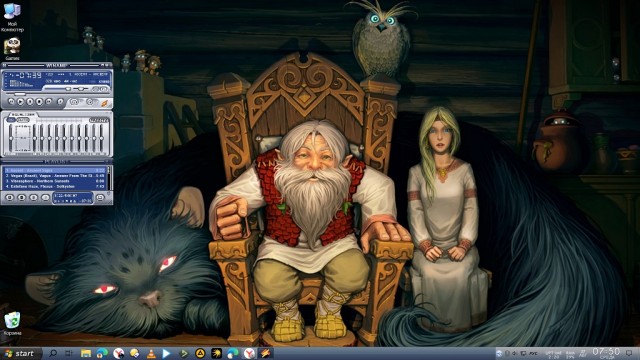Open the Games desktop icon
640x360 pixels.
pos(12,48)
